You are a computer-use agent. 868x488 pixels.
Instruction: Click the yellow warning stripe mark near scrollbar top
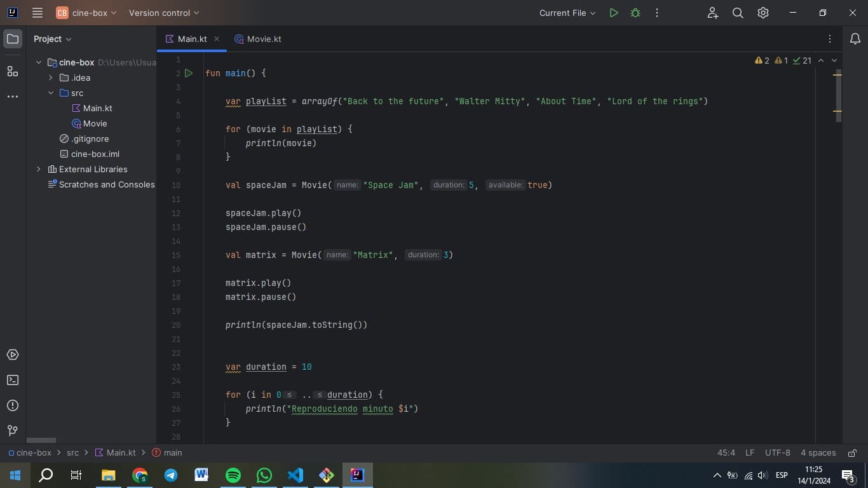click(x=837, y=75)
